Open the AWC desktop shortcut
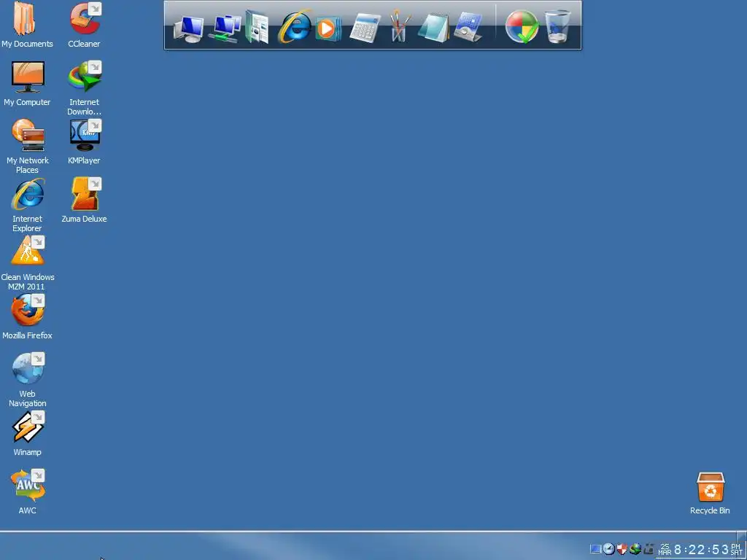Image resolution: width=747 pixels, height=560 pixels. coord(27,492)
